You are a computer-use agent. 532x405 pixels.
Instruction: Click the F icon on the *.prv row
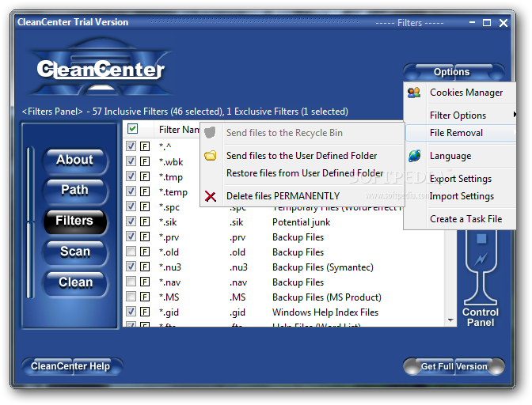[x=145, y=237]
